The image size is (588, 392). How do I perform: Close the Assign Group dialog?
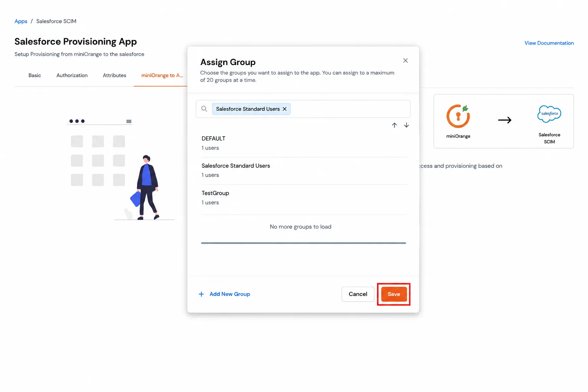pyautogui.click(x=405, y=60)
